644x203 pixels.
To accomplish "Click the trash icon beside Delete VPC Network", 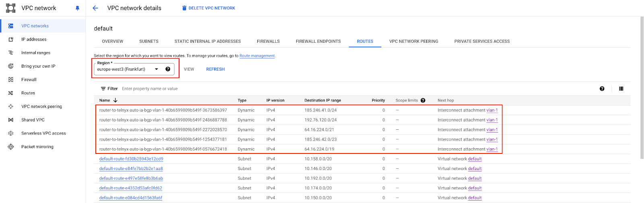I will tap(184, 8).
